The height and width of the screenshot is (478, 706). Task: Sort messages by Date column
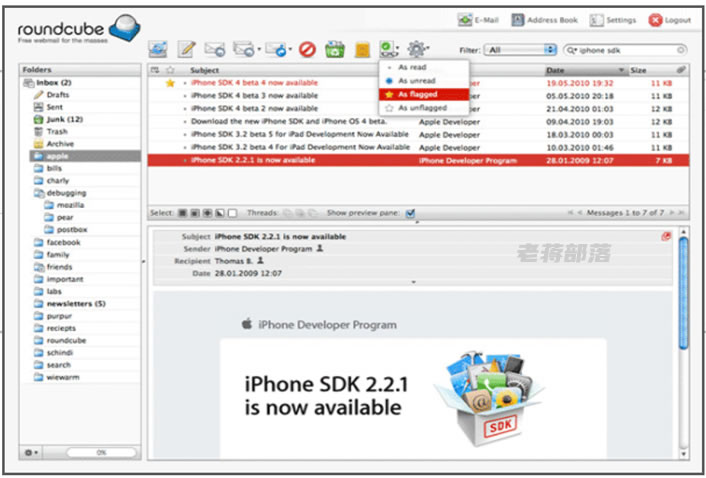point(585,70)
